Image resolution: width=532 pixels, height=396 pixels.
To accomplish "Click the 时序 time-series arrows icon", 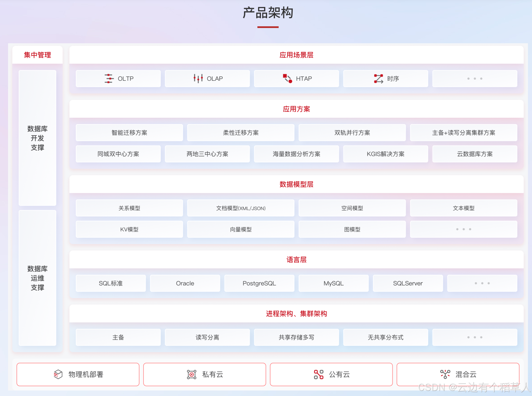I will pyautogui.click(x=378, y=79).
